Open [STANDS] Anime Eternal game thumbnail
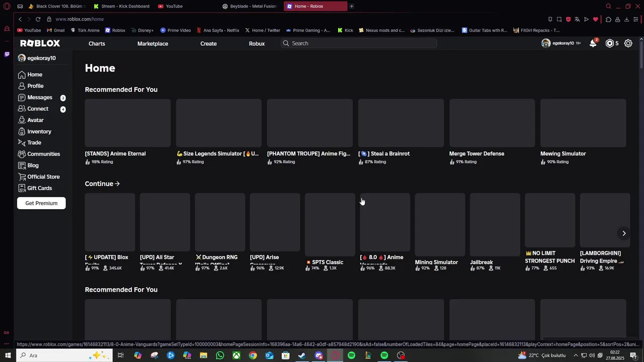Screen dimensions: 644x362 [128, 123]
